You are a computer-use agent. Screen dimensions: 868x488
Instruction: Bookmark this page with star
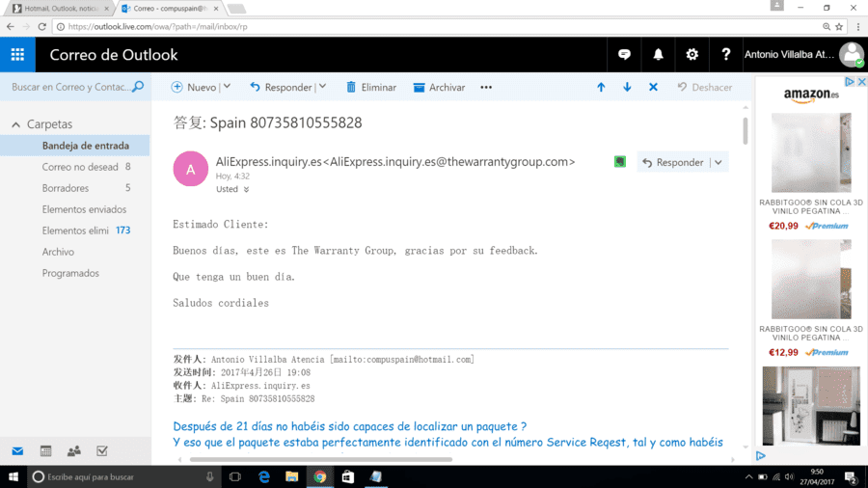[839, 26]
